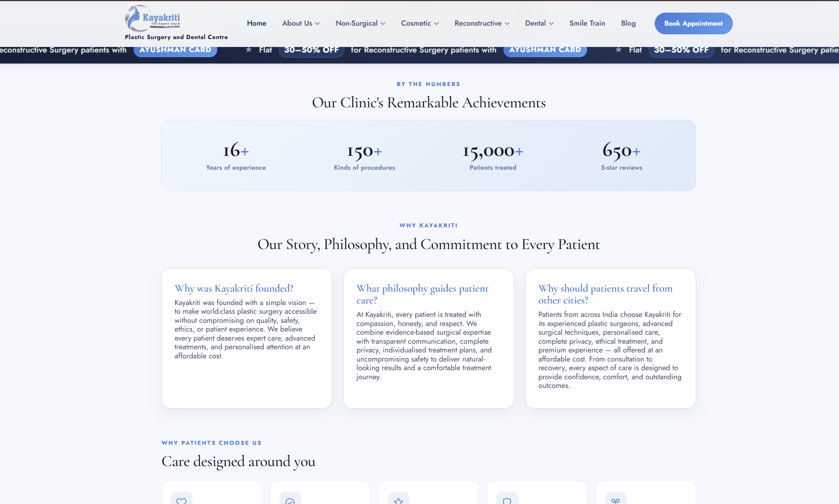Click 'Our Story, Philosophy, and Commitment' heading

click(429, 244)
